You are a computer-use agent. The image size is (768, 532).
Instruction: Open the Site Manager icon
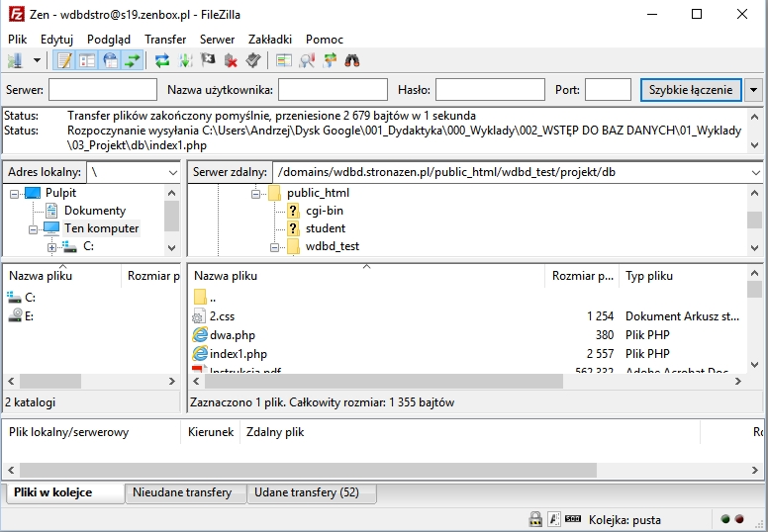coord(15,60)
